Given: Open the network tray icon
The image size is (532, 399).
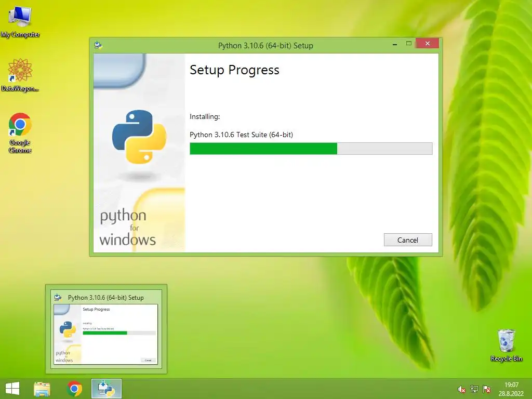Looking at the screenshot, I should click(474, 389).
